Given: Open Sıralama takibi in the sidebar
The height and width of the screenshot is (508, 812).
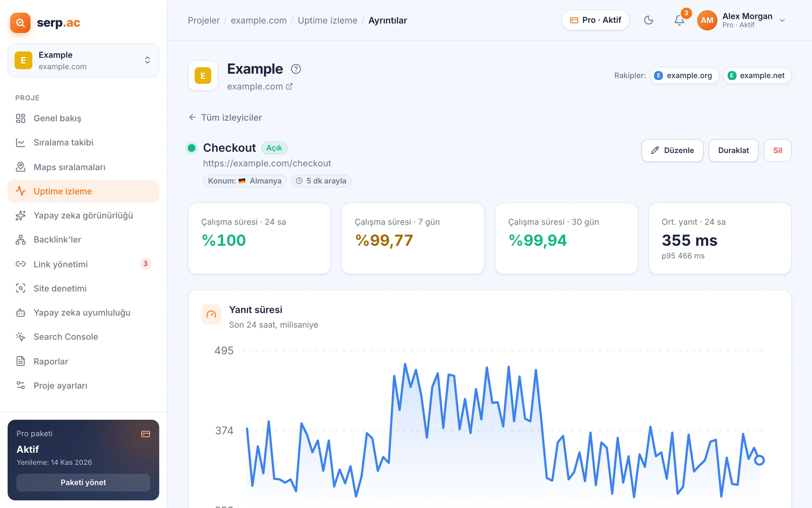Looking at the screenshot, I should pyautogui.click(x=83, y=143).
